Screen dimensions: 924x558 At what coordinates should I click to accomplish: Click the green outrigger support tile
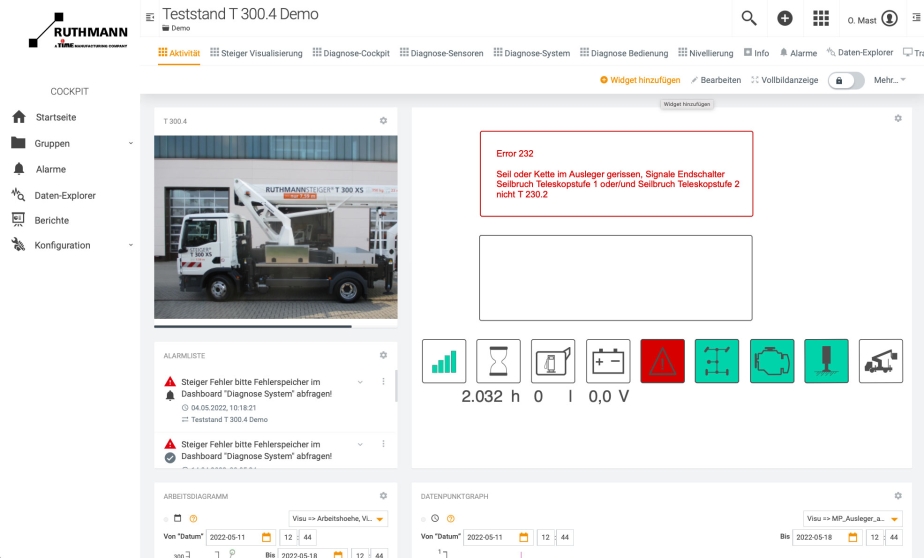[x=826, y=361]
